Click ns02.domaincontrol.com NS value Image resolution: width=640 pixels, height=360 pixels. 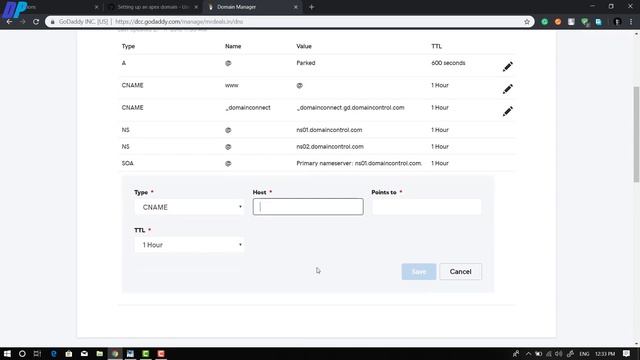[x=330, y=147]
